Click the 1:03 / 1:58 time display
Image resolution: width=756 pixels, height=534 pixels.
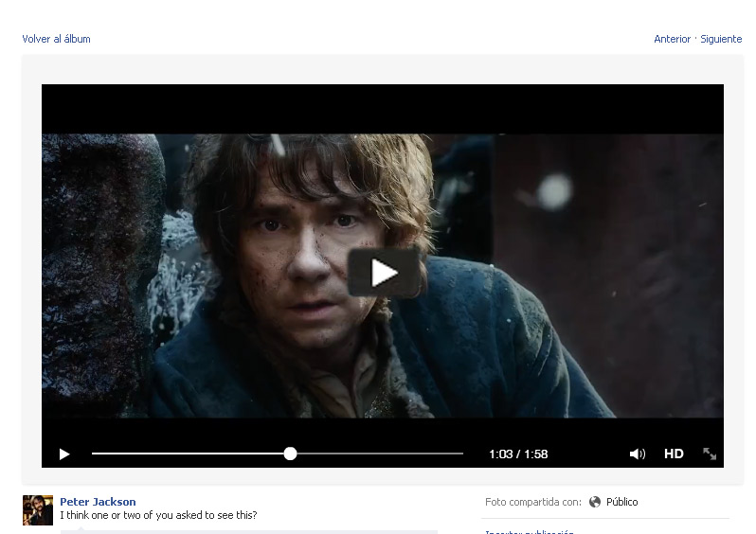point(518,454)
